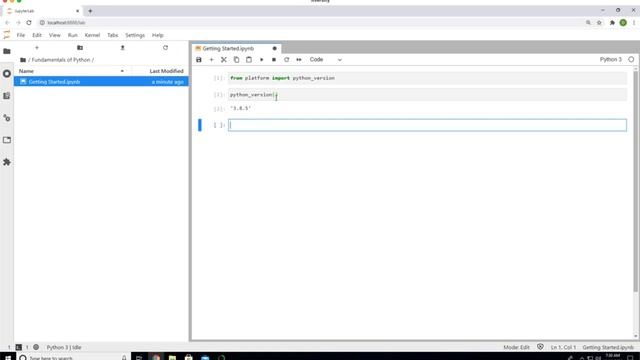Click the browser address bar localhost URL
Viewport: 640px width, 360px height.
pyautogui.click(x=66, y=23)
